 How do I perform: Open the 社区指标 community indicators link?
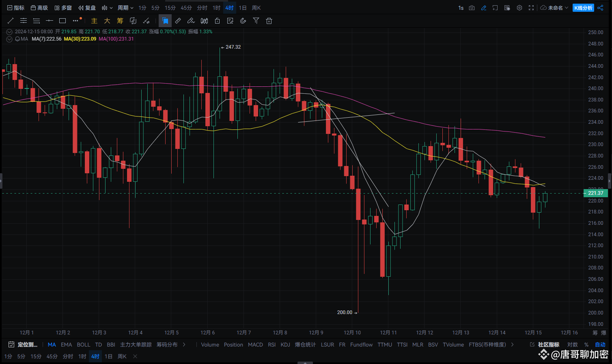[545, 345]
